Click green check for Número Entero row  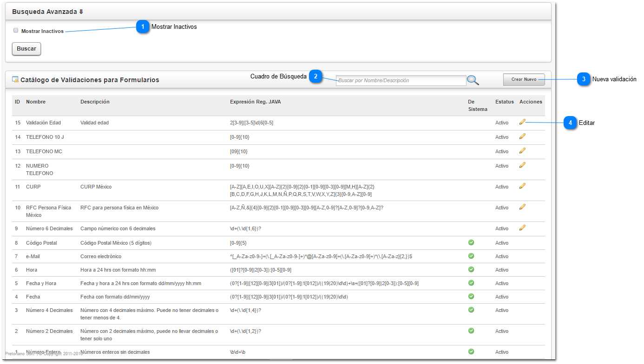(x=471, y=351)
